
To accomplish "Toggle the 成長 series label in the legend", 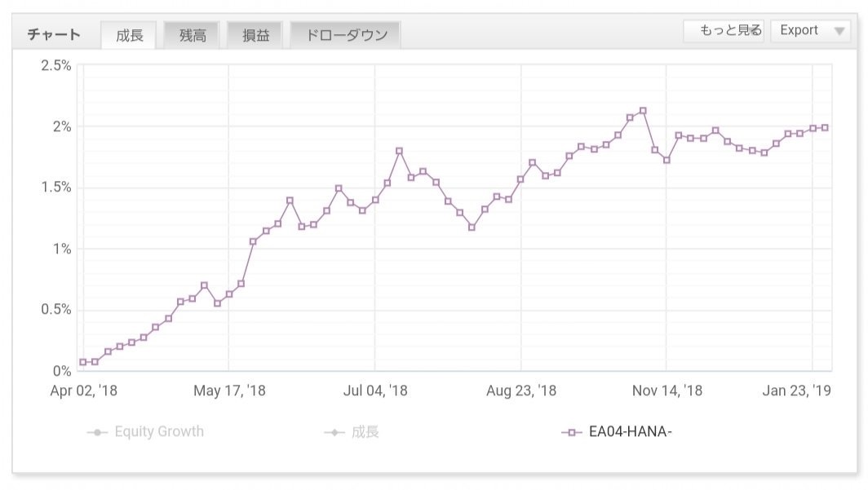I will 365,431.
